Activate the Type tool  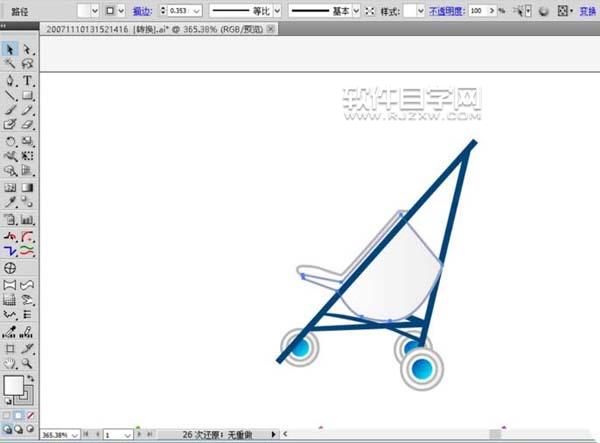point(27,80)
